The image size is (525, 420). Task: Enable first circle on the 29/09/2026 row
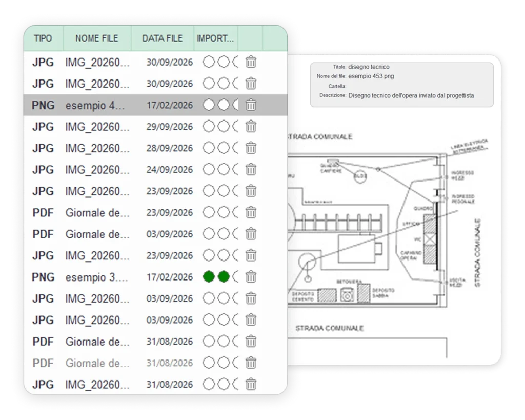point(209,126)
